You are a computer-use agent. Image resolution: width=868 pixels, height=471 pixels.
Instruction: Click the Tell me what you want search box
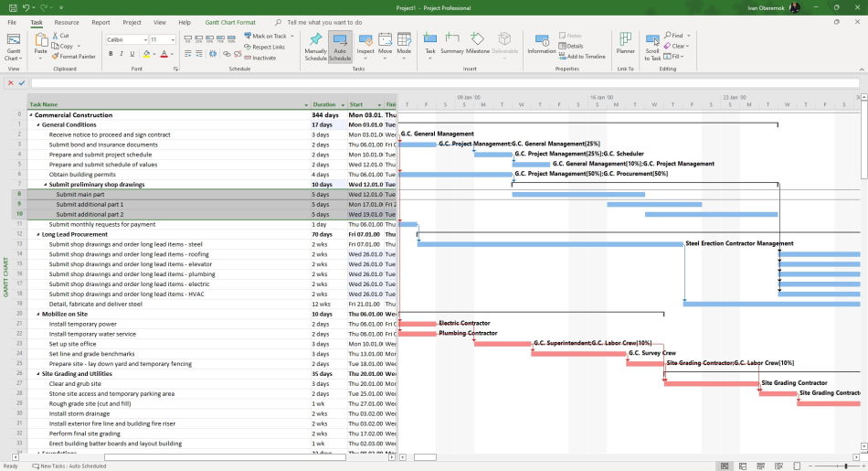click(x=324, y=22)
